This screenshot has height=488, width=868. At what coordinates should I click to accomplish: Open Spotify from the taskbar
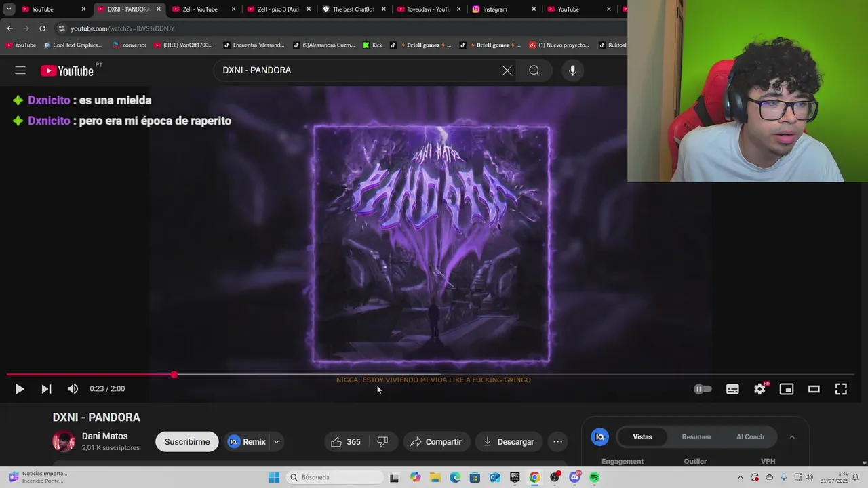pyautogui.click(x=594, y=477)
